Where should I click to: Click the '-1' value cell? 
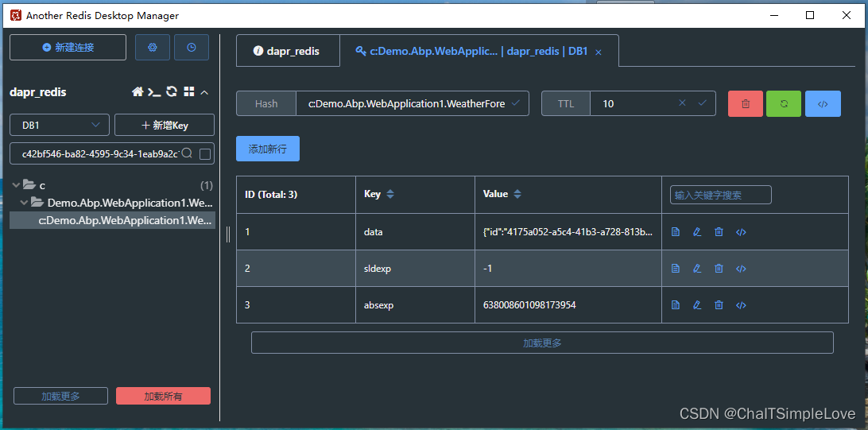(x=568, y=269)
